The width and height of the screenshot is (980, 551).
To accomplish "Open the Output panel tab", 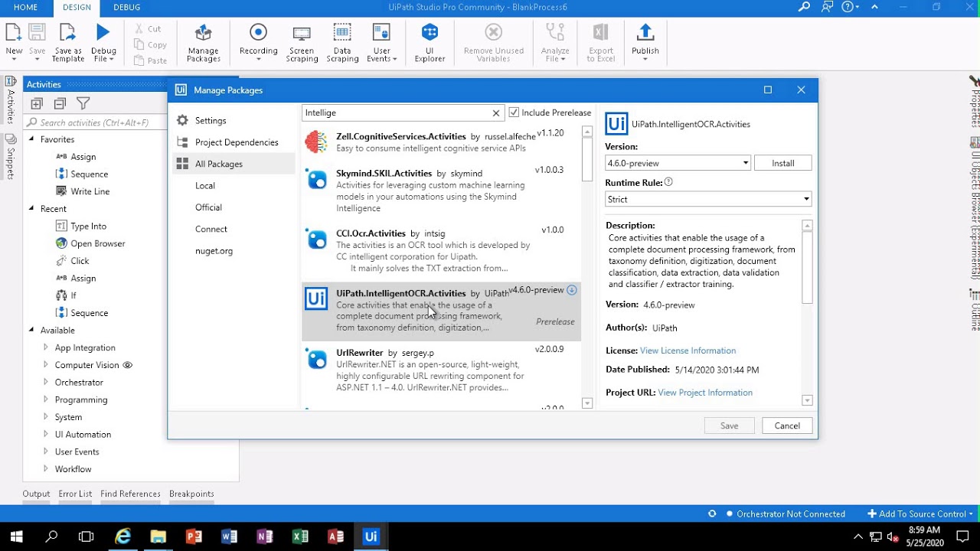I will pos(36,494).
